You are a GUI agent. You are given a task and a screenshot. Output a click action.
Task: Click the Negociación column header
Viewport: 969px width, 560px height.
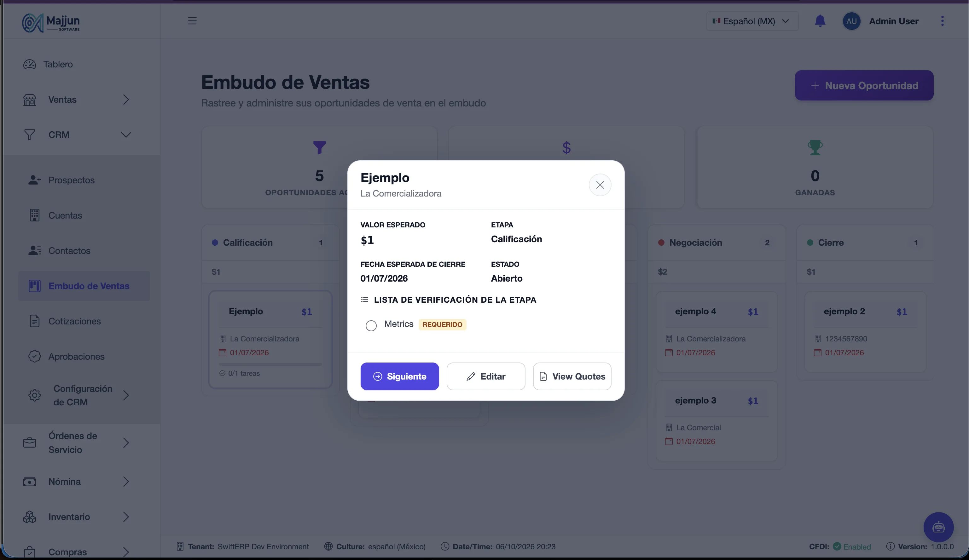[x=717, y=243]
